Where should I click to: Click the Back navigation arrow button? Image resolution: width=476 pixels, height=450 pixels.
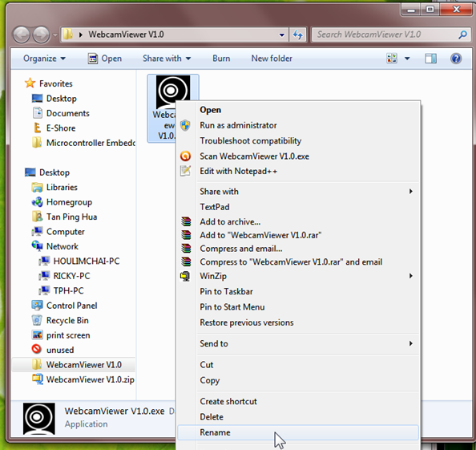tap(22, 34)
